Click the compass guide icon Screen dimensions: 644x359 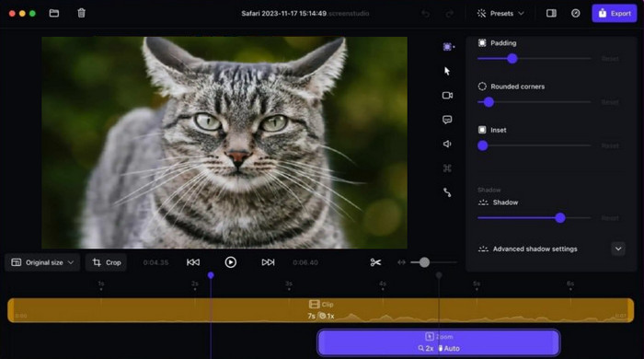[576, 13]
